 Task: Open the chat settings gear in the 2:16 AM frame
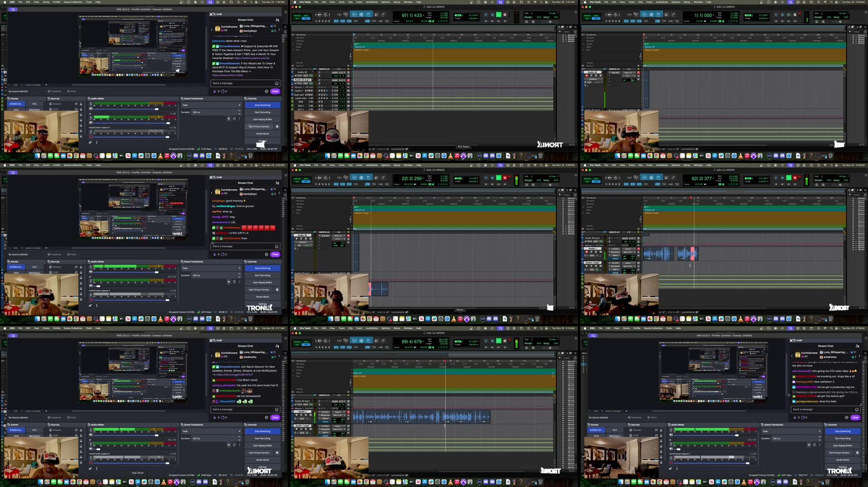point(846,417)
